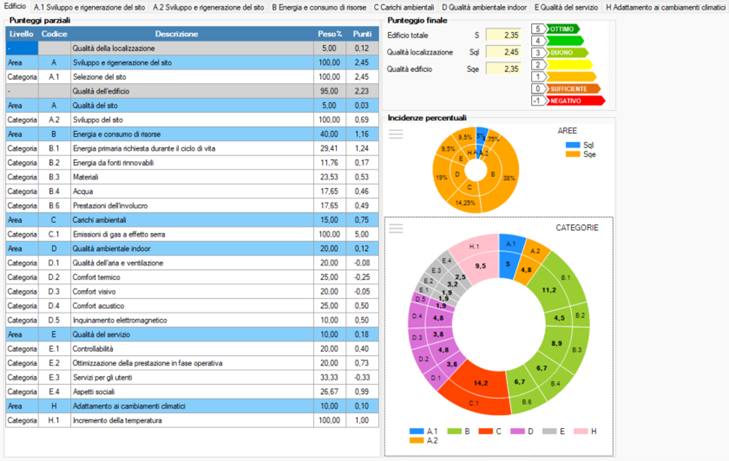This screenshot has height=461, width=729.
Task: Select the 'Comfort visivo' row
Action: 192,292
